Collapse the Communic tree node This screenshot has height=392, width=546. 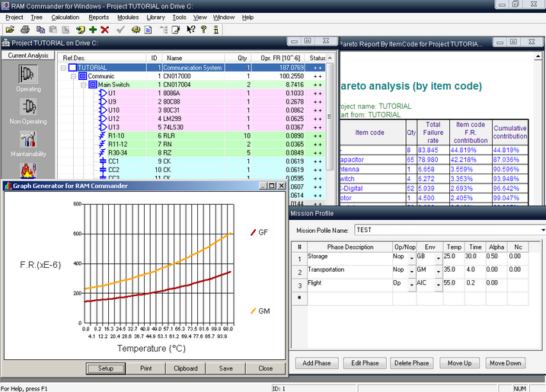pos(73,76)
